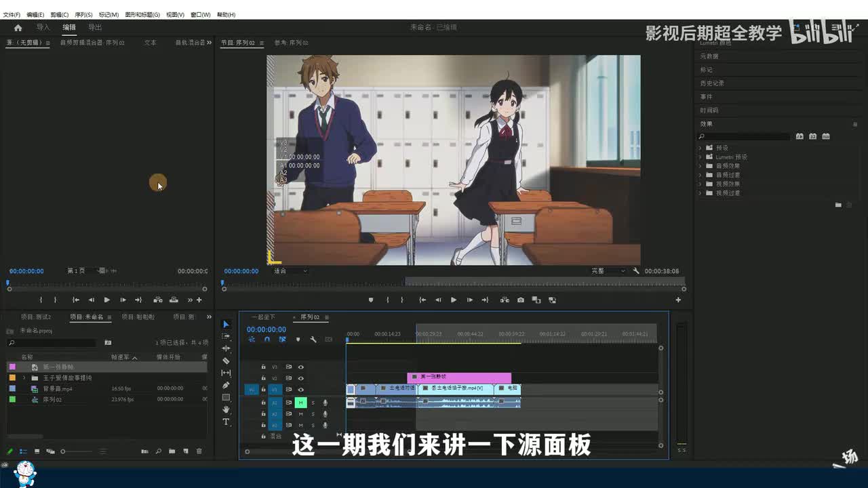
Task: Open the 历史记录 panel
Action: coord(712,83)
